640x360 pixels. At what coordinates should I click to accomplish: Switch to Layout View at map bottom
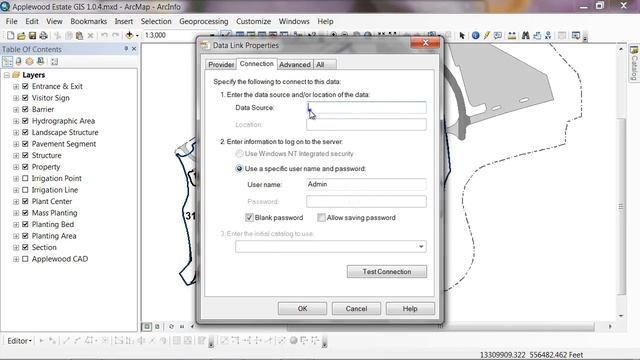coord(157,327)
